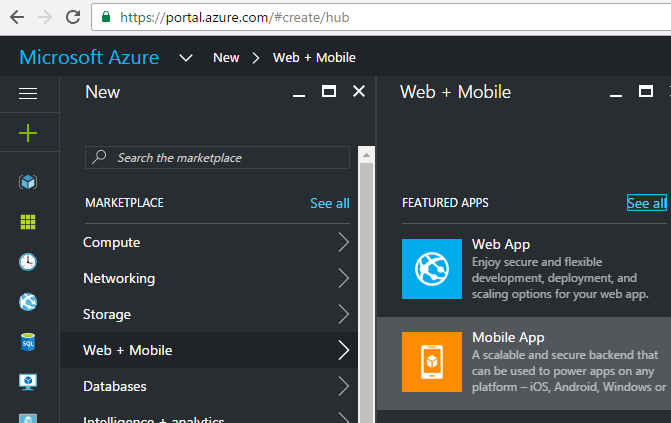The width and height of the screenshot is (671, 423).
Task: Click the portal.azure.com address bar
Action: tap(381, 17)
